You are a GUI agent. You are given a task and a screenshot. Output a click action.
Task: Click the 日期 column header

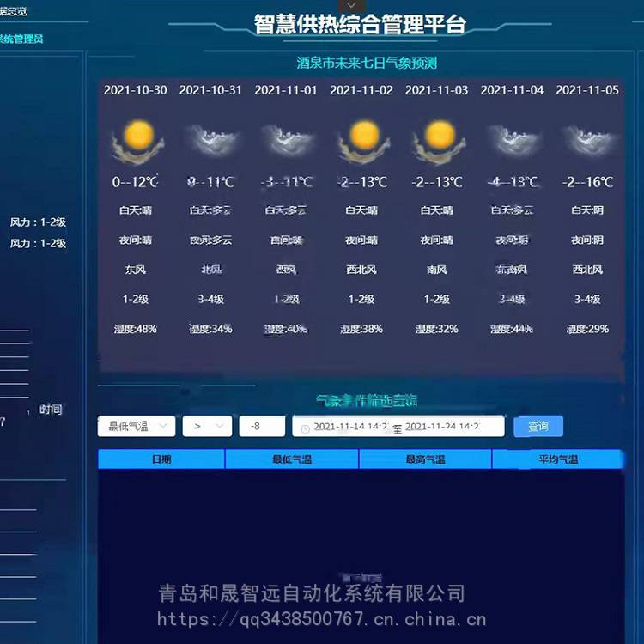click(x=161, y=459)
